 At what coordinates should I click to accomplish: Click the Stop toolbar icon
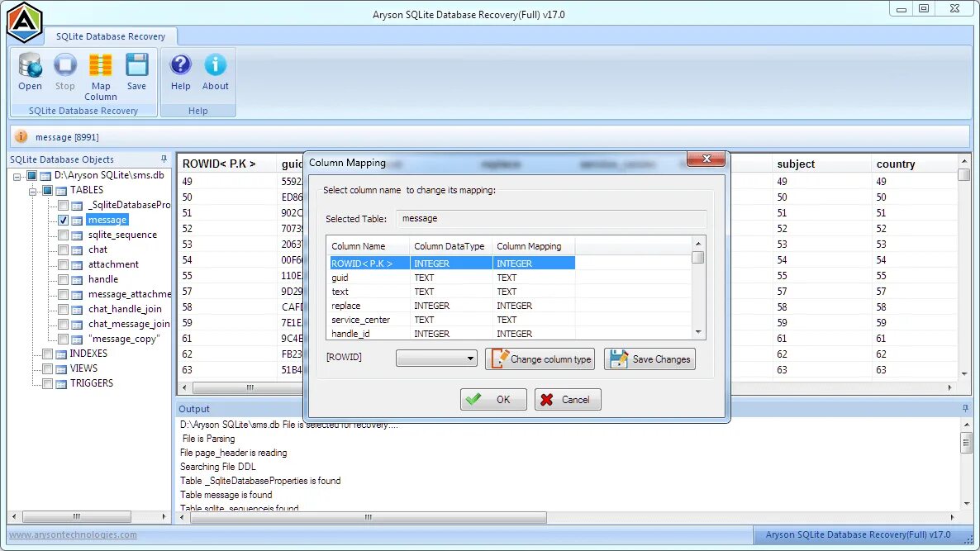(65, 65)
